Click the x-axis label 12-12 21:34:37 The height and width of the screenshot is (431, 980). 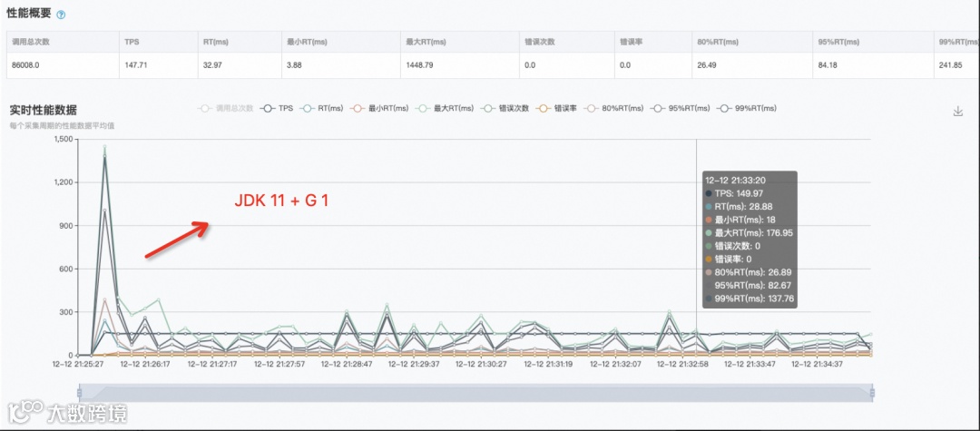(x=816, y=363)
